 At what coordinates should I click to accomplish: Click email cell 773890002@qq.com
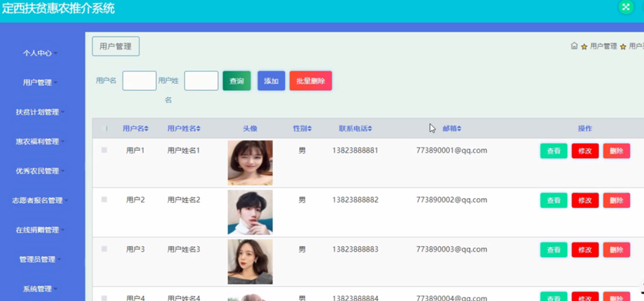pos(451,200)
